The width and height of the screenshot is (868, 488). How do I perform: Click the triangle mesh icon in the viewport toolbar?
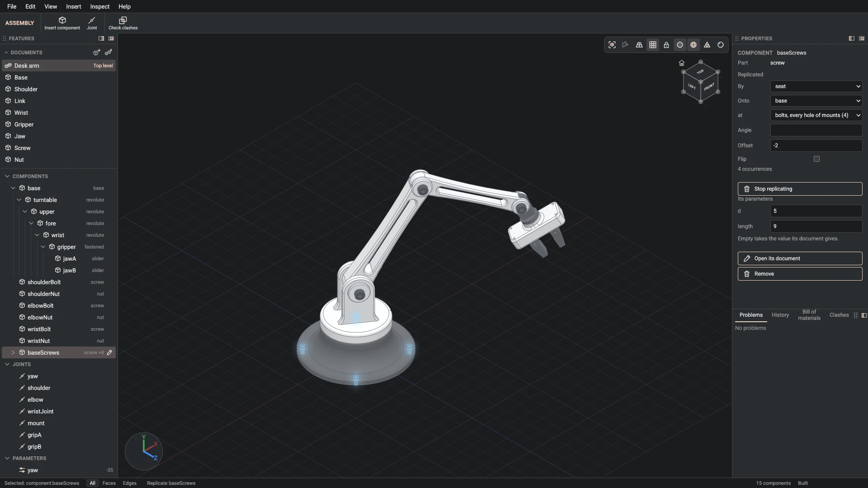tap(707, 45)
